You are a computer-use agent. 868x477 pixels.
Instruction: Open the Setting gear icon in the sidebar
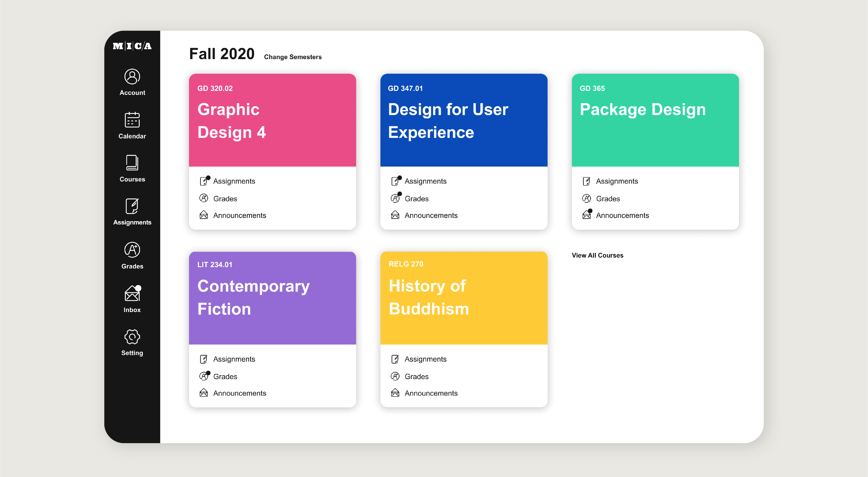coord(132,337)
